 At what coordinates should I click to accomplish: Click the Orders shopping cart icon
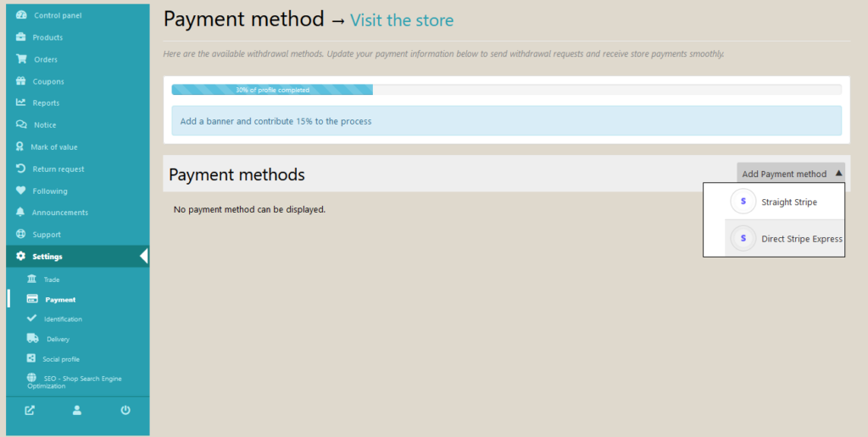point(21,58)
